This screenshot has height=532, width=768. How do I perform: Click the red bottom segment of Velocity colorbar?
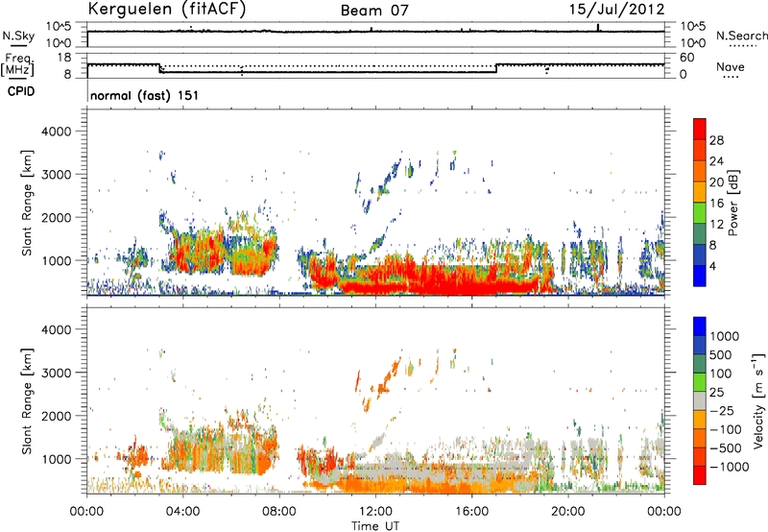700,475
